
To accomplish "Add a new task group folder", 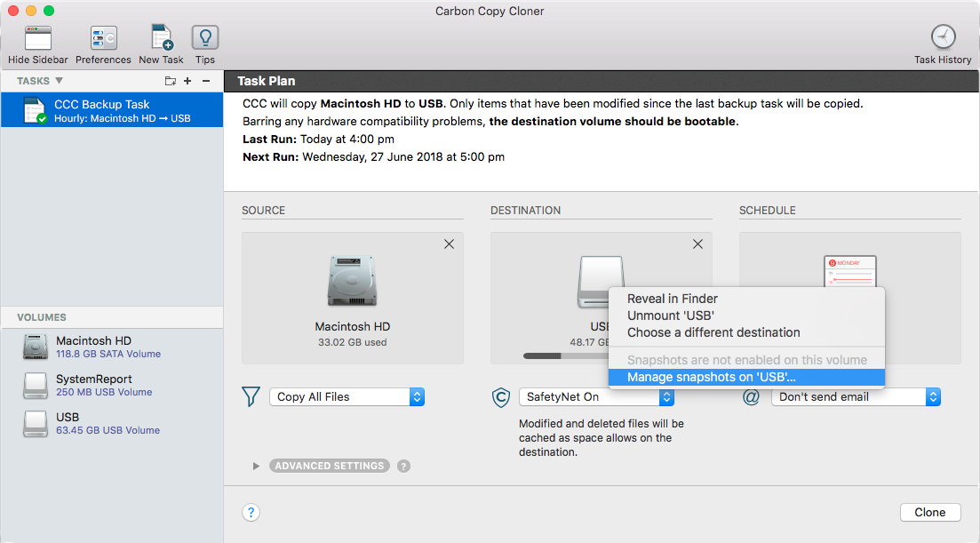I will click(169, 80).
